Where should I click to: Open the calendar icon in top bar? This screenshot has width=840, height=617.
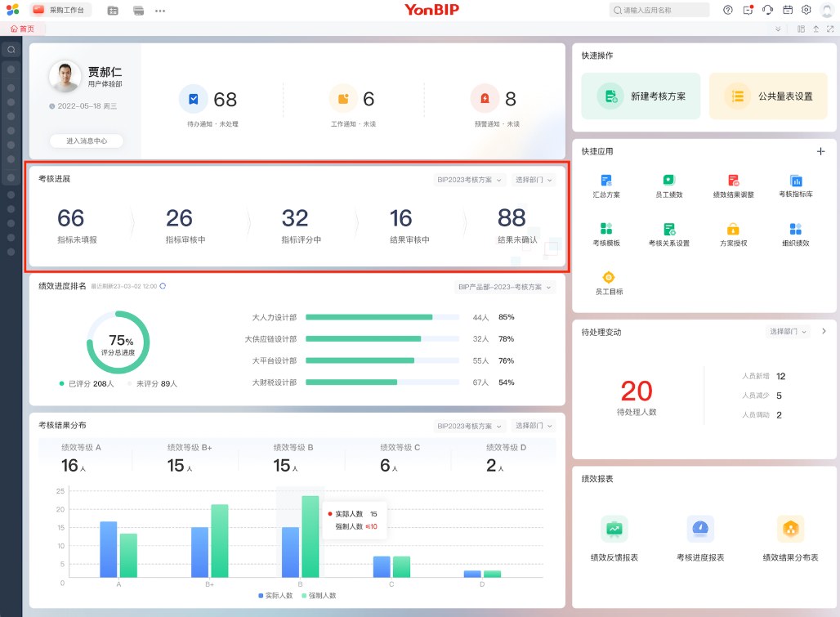(x=788, y=10)
